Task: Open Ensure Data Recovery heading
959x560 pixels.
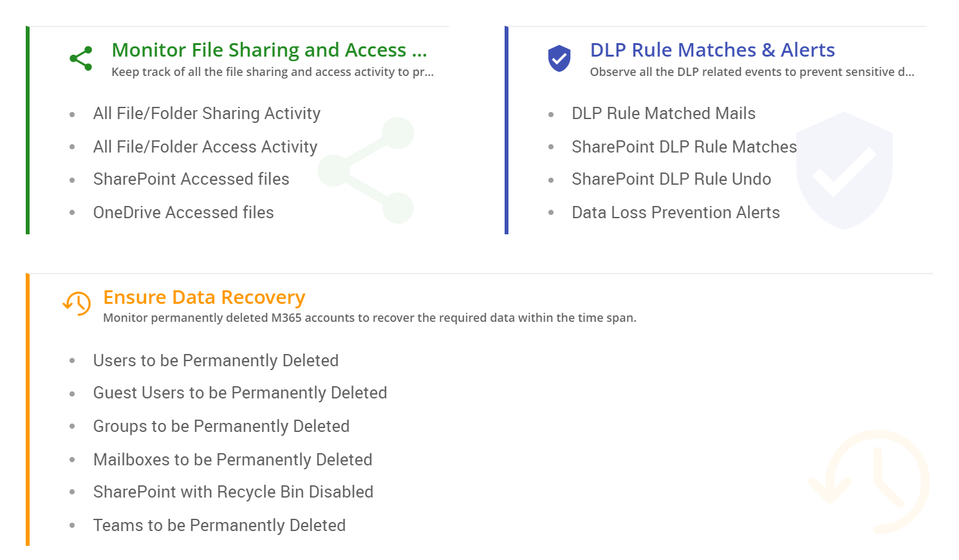Action: (x=204, y=297)
